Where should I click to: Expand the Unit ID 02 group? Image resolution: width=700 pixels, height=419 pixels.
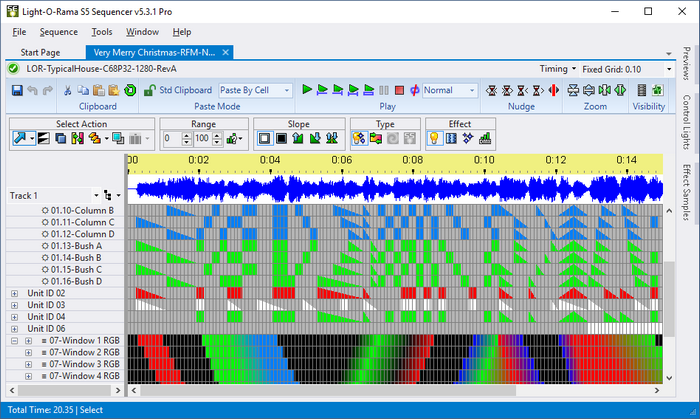[x=14, y=293]
